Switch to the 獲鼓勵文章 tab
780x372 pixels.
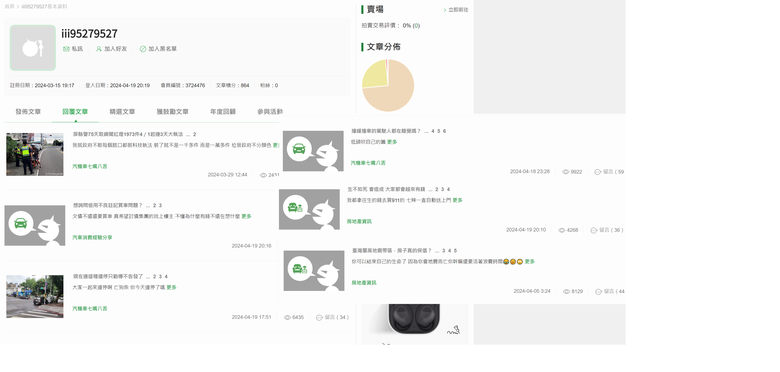(173, 112)
